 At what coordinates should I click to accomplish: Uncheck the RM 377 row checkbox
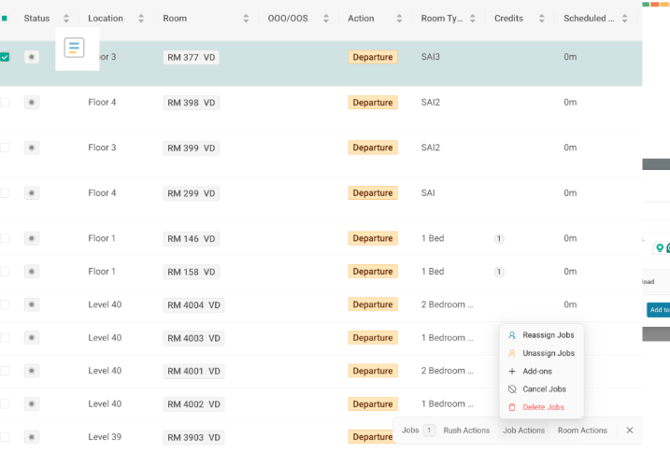click(5, 57)
